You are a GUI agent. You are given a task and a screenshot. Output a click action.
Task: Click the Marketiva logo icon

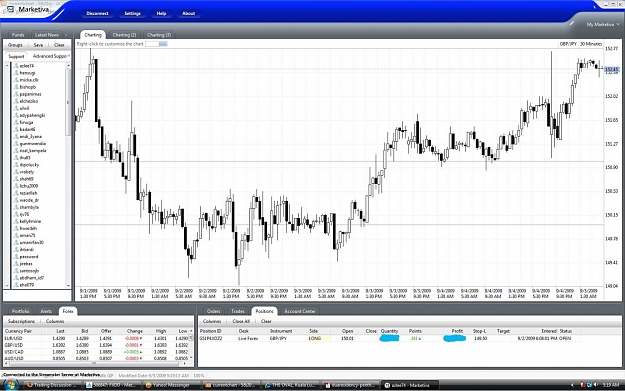point(11,9)
